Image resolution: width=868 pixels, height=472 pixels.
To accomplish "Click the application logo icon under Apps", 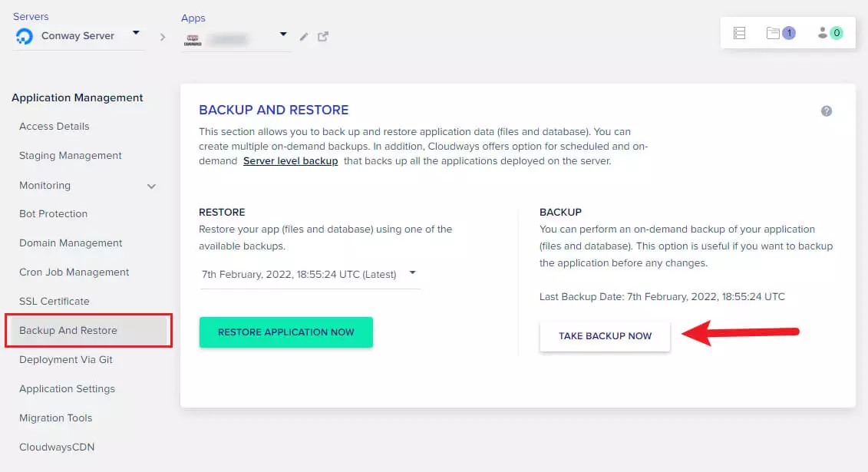I will pyautogui.click(x=193, y=39).
